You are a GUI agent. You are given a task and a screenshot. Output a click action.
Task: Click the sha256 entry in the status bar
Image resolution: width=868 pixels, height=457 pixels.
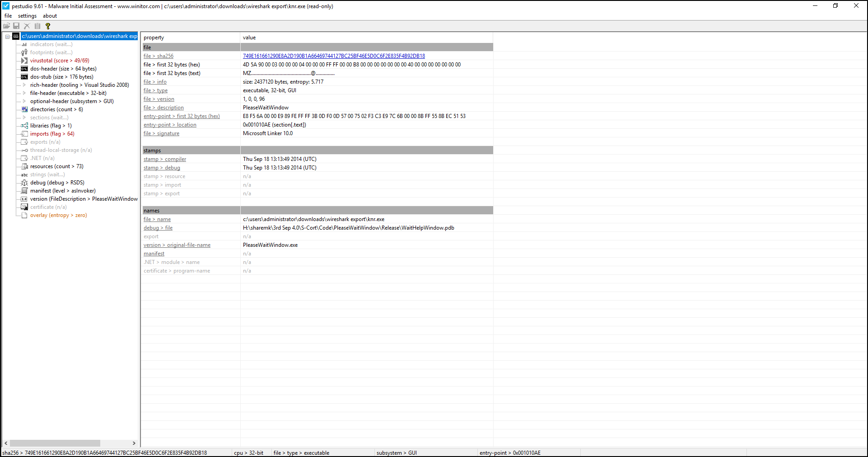coord(105,453)
